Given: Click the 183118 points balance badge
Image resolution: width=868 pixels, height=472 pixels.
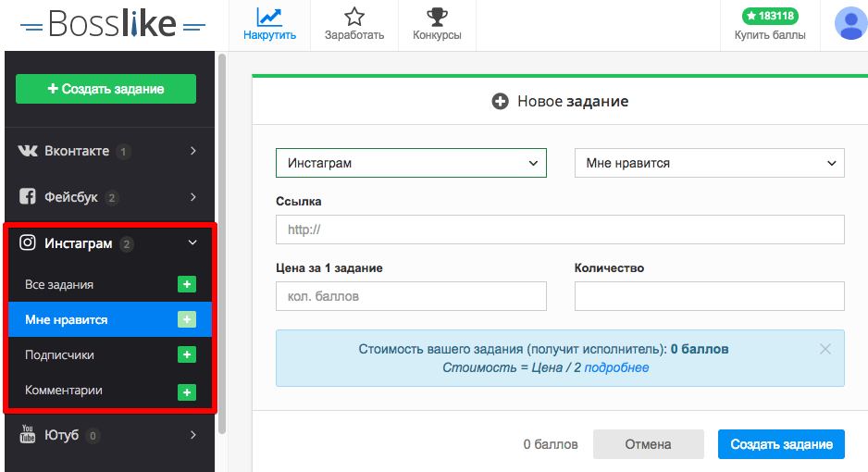Looking at the screenshot, I should point(770,16).
